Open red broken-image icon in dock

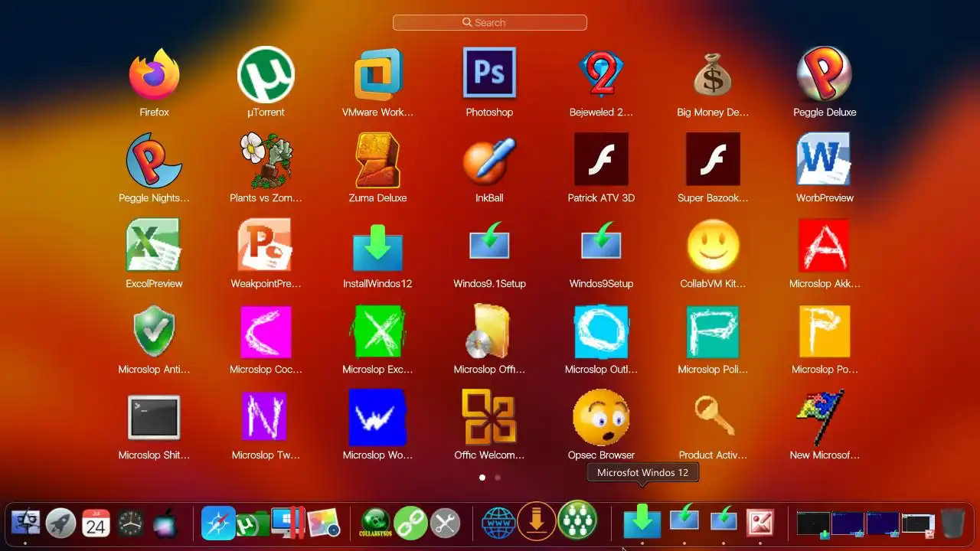[x=760, y=523]
